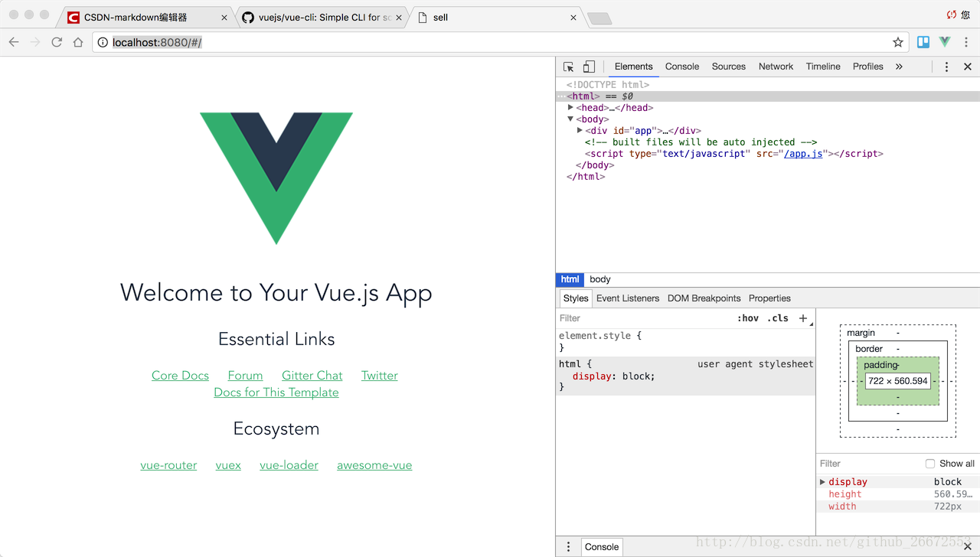Open the Vue devtools extension icon
This screenshot has height=557, width=980.
click(x=945, y=42)
